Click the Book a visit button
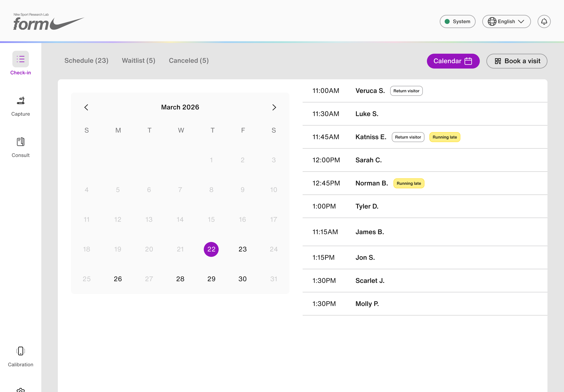564x392 pixels. [x=517, y=61]
